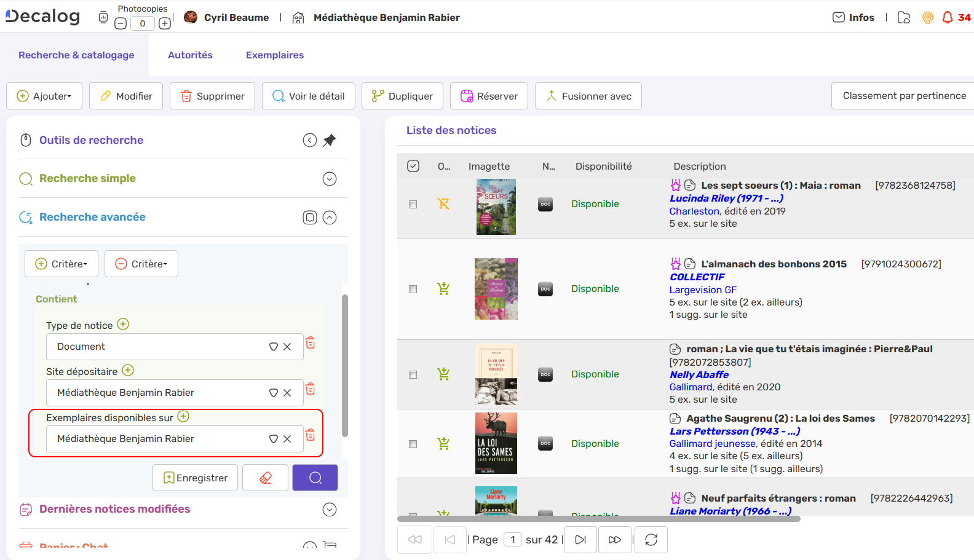Open the folder bookmark icon near Infos

tap(904, 17)
